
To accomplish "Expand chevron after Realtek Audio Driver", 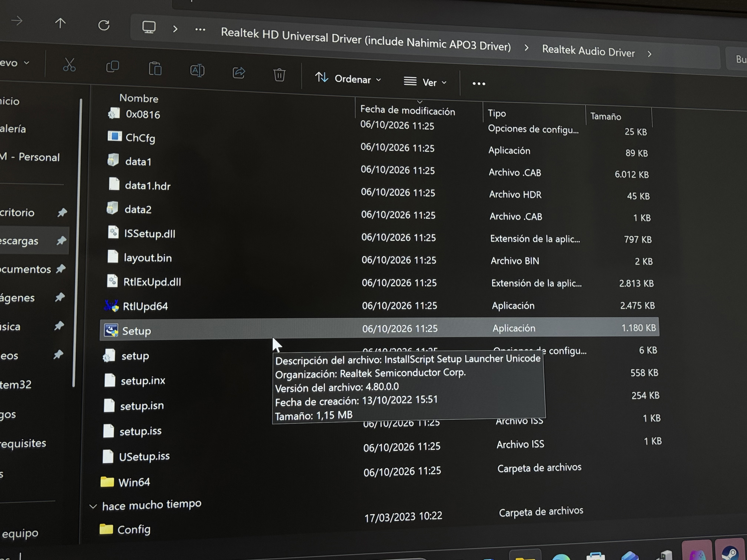I will pos(649,54).
